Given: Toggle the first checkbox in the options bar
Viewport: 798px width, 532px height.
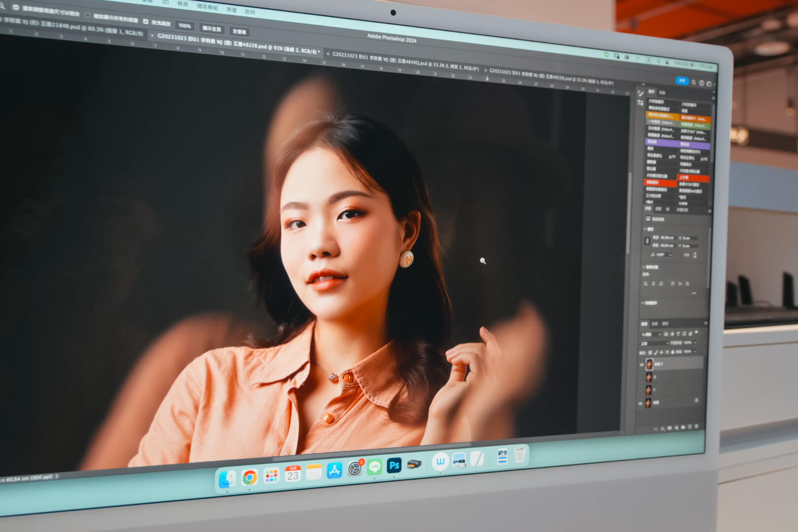Looking at the screenshot, I should (x=16, y=7).
